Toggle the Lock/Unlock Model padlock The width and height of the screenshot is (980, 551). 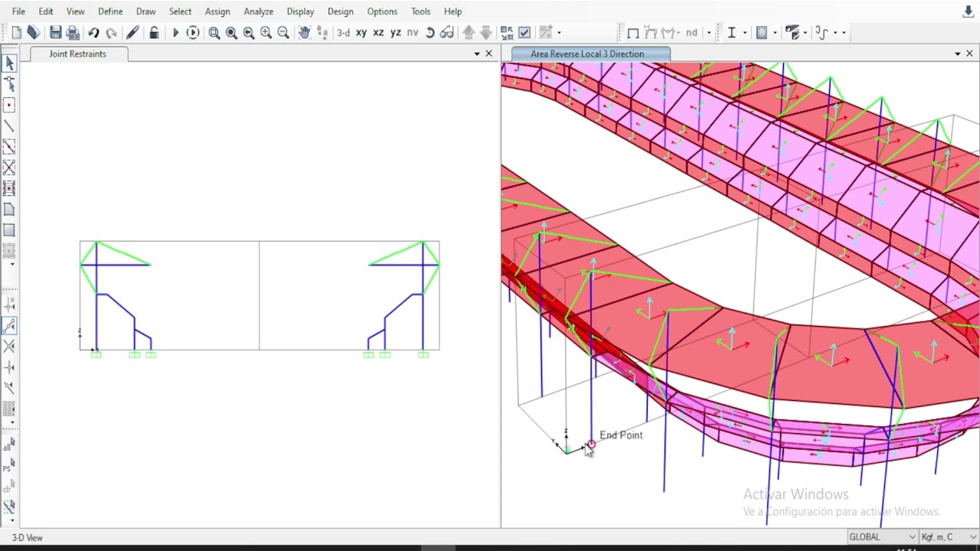tap(154, 32)
